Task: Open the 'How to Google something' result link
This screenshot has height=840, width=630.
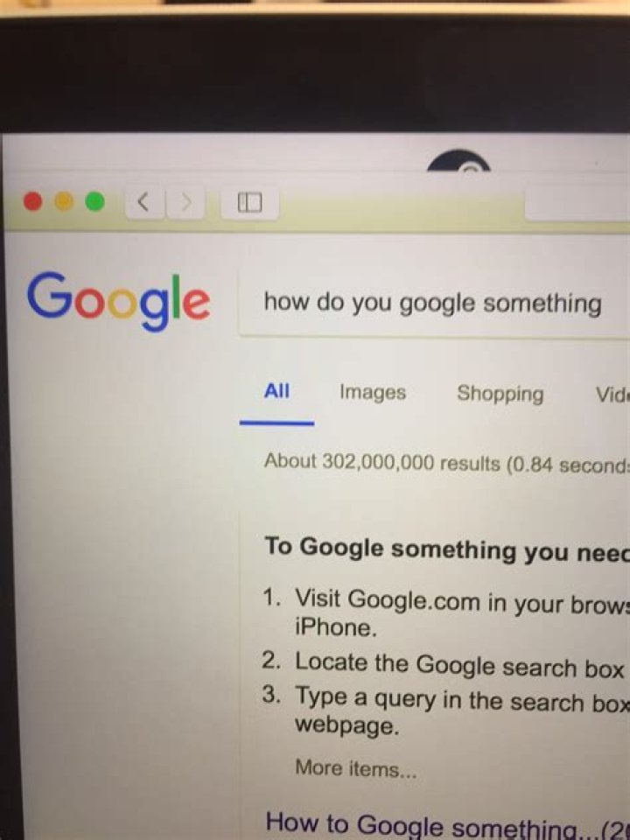Action: [448, 824]
